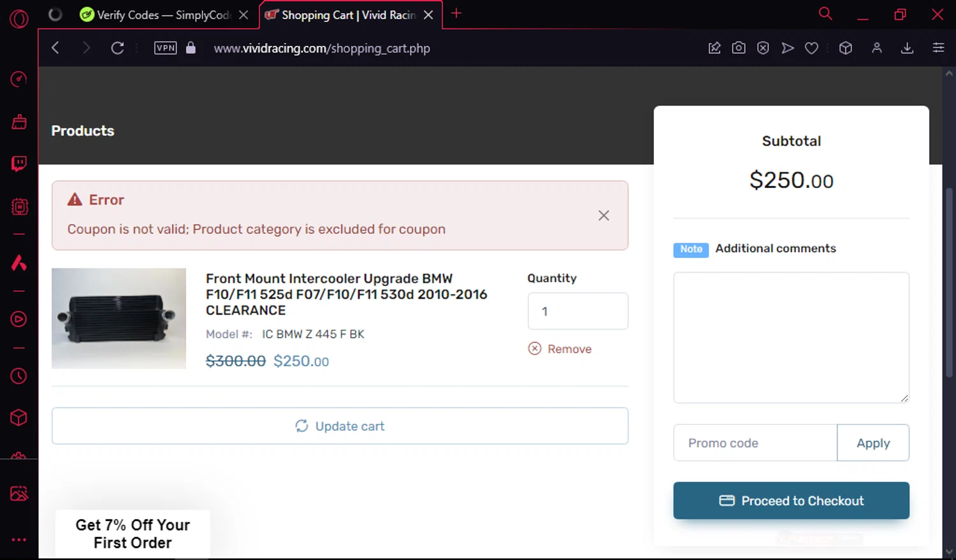Click the Update cart button
Screen dimensions: 956x560
coord(340,426)
